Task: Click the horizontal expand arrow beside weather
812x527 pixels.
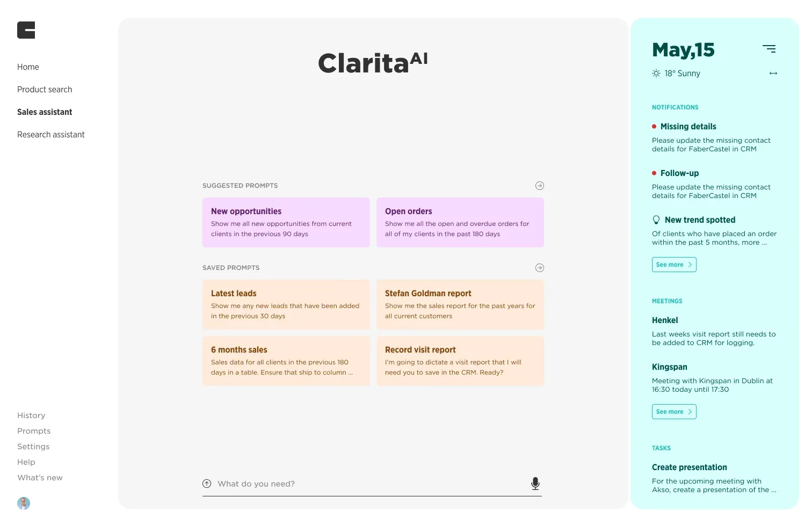Action: tap(773, 74)
